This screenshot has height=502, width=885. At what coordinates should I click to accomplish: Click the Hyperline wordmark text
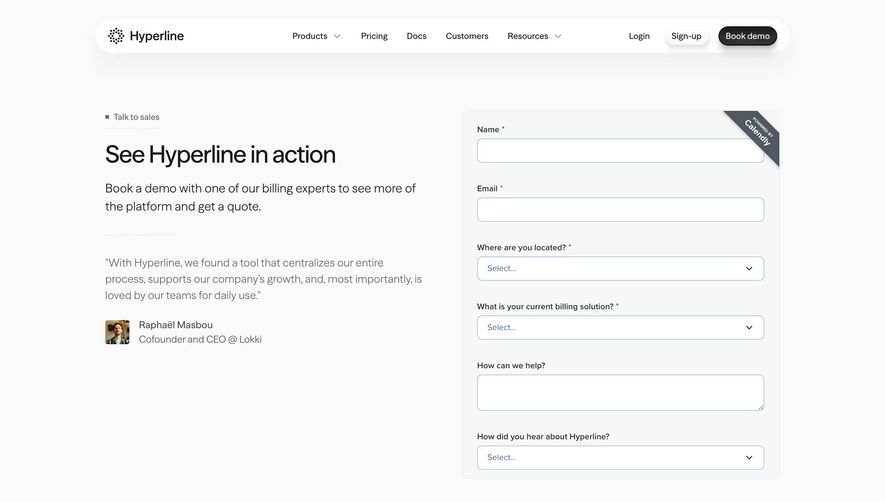coord(157,36)
